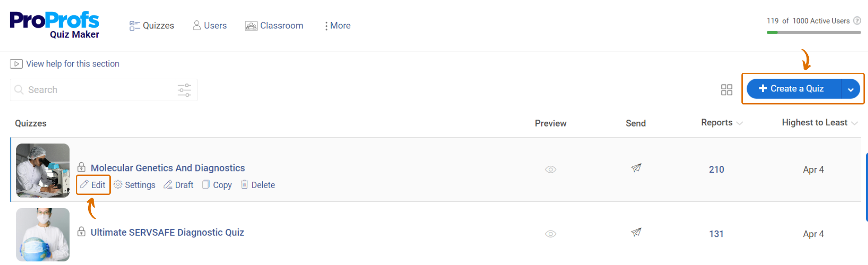Open the Classroom menu
Viewport: 868px width, 265px height.
(274, 26)
